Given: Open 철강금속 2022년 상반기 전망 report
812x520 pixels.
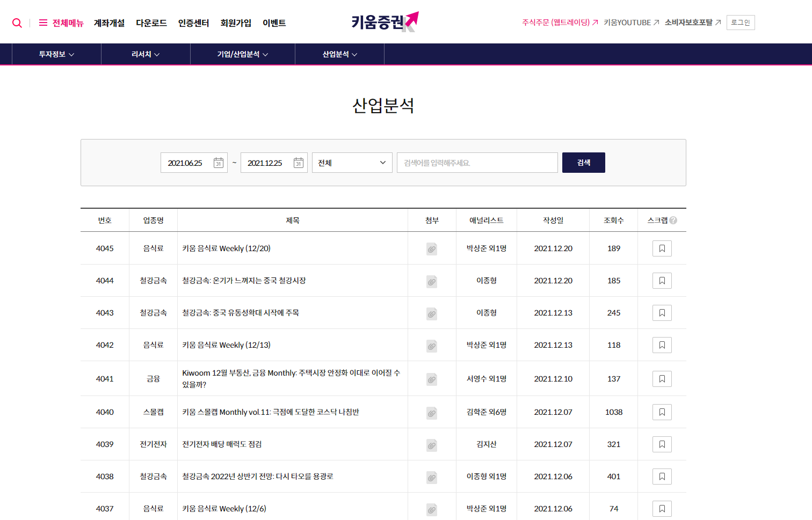Looking at the screenshot, I should [x=258, y=477].
